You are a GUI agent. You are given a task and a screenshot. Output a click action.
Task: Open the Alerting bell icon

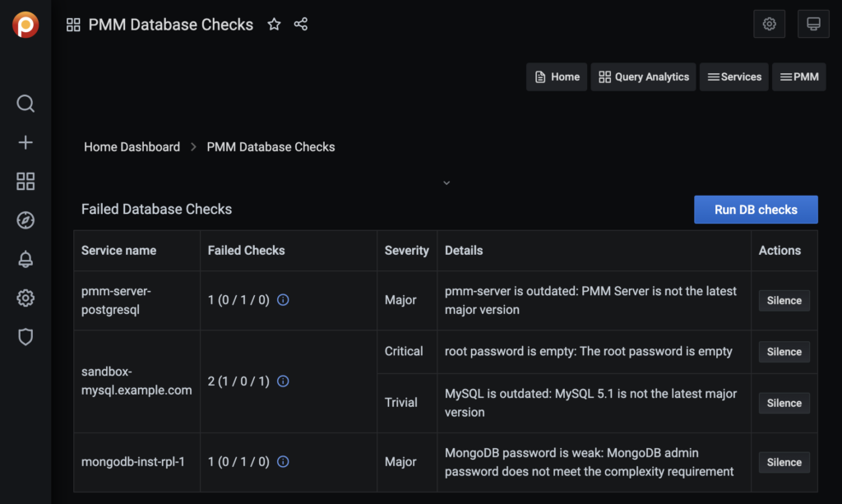pyautogui.click(x=25, y=259)
